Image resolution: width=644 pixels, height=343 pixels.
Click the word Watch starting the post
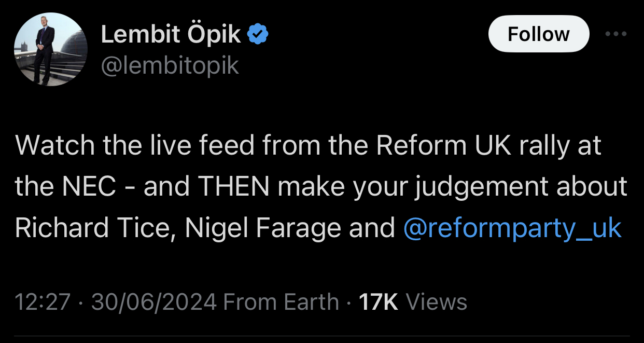pos(54,146)
